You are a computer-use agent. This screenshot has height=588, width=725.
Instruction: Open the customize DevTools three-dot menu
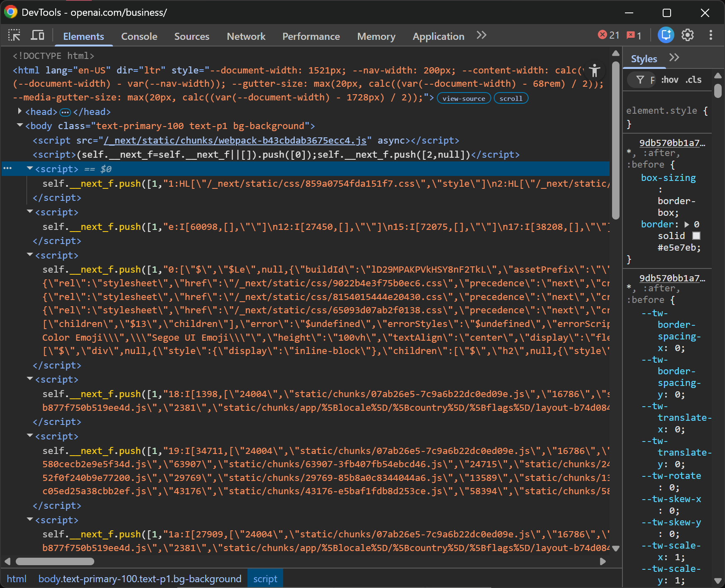point(710,36)
